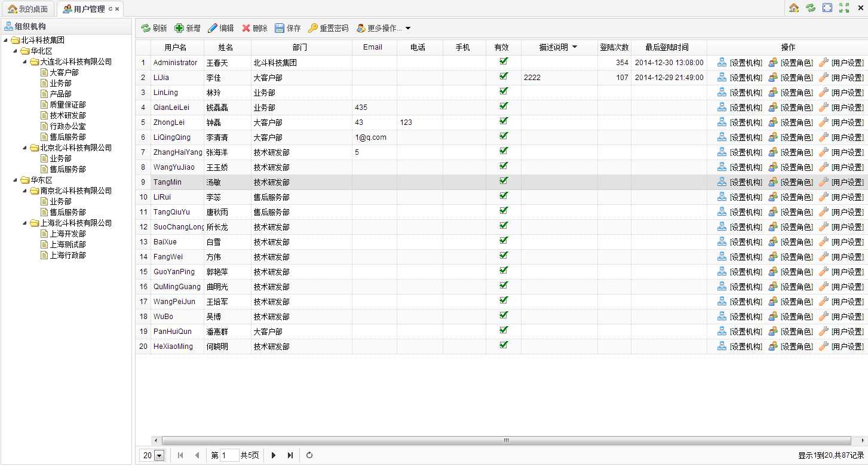Collapse the 上海北斗科技有限公司 node
The height and width of the screenshot is (466, 868).
point(25,223)
